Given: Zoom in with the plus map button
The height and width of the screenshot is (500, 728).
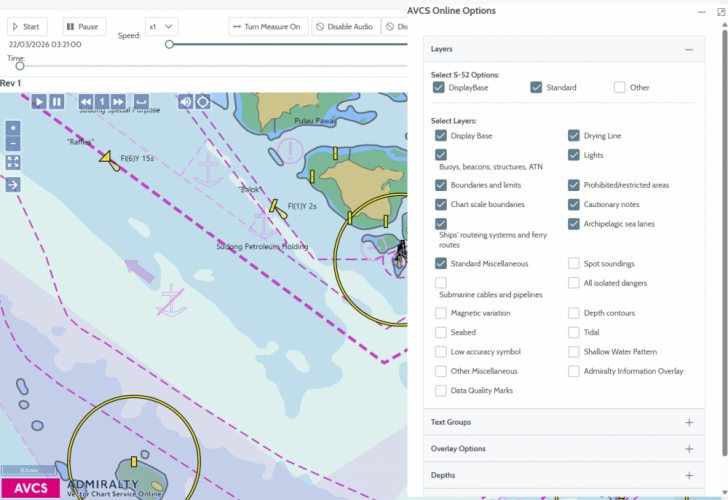Looking at the screenshot, I should coord(13,128).
